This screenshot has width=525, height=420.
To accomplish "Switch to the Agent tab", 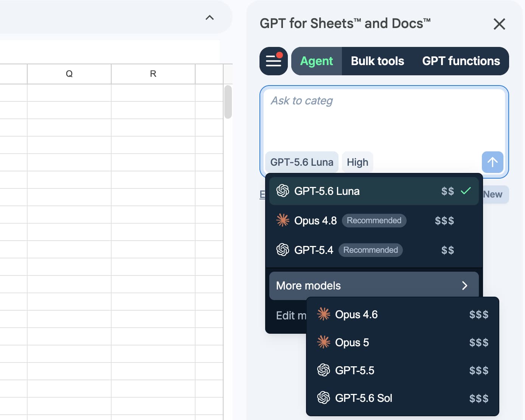I will [x=317, y=61].
